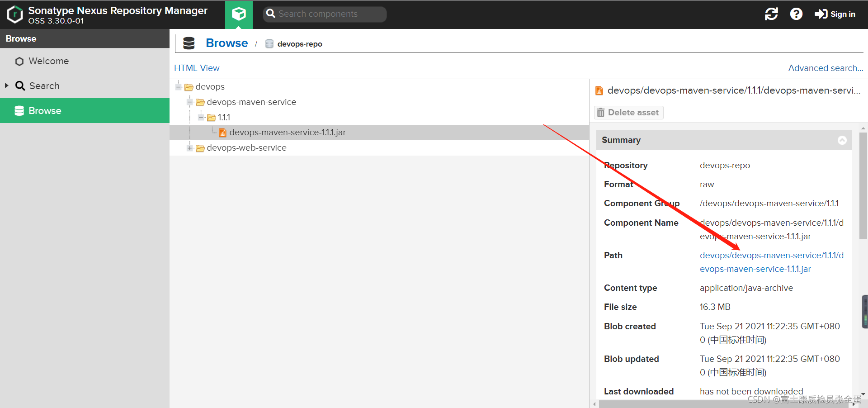Click application/java-archive content type value
The width and height of the screenshot is (868, 408).
coord(746,288)
